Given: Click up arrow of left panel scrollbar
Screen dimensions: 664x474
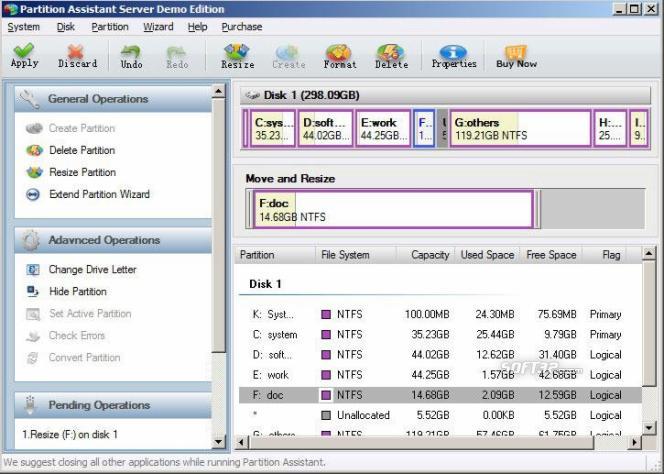Looking at the screenshot, I should tap(219, 91).
